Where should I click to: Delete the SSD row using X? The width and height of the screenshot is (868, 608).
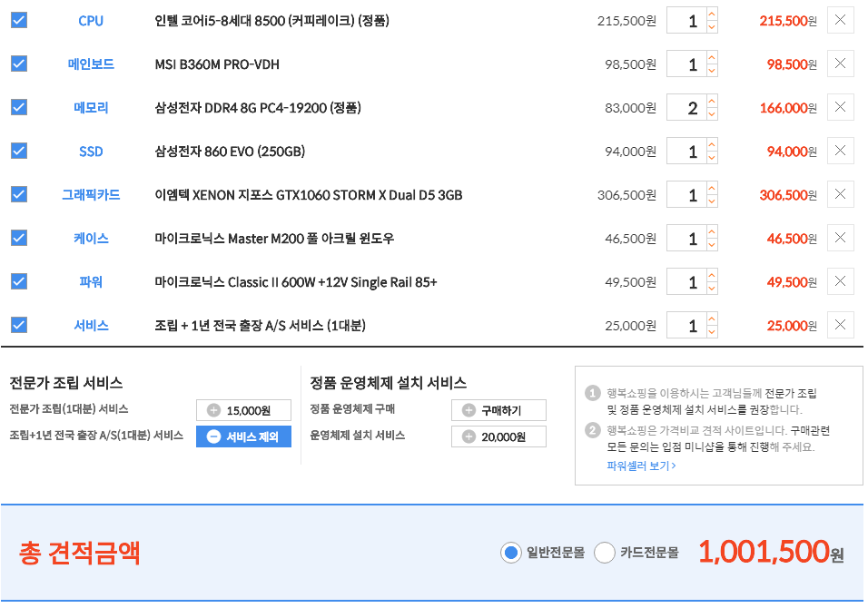point(840,151)
